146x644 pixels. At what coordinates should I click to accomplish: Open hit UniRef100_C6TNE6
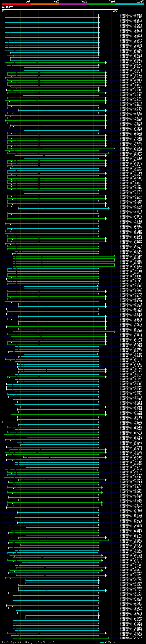(131, 281)
